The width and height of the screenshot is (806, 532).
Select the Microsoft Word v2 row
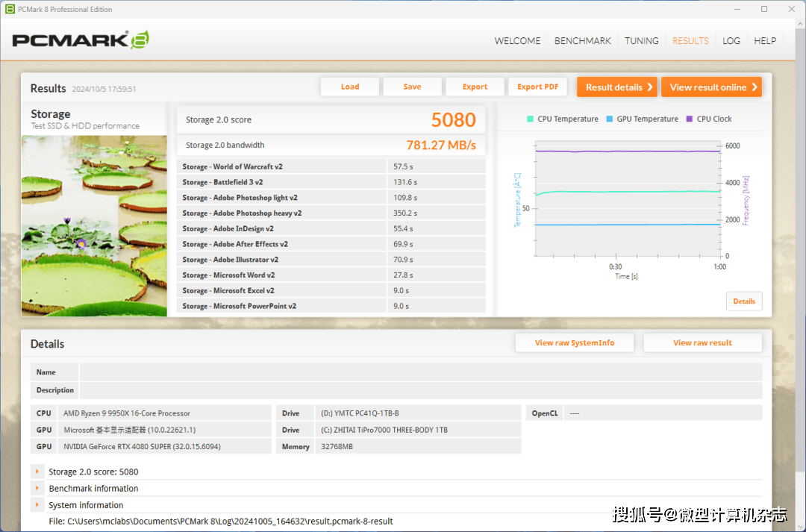pos(331,275)
